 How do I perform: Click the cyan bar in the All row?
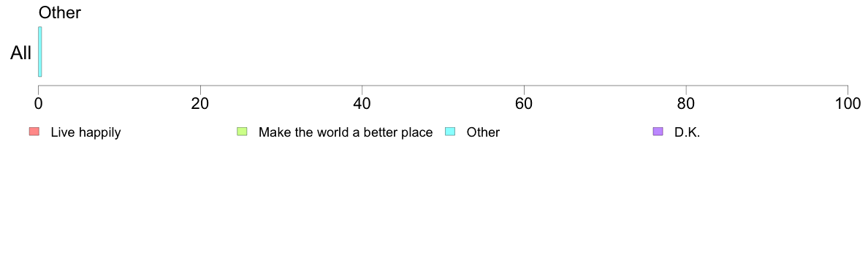[x=40, y=51]
